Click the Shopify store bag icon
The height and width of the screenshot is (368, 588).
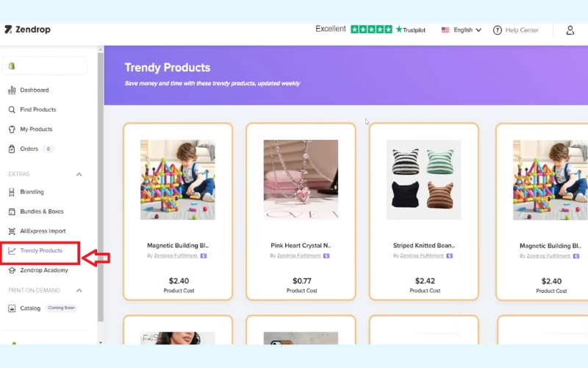tap(12, 66)
